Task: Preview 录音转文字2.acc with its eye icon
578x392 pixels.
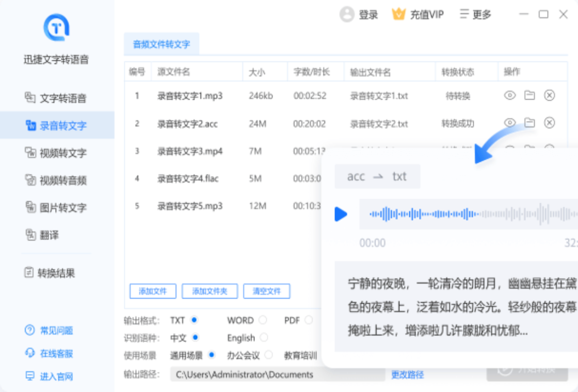Action: 510,123
